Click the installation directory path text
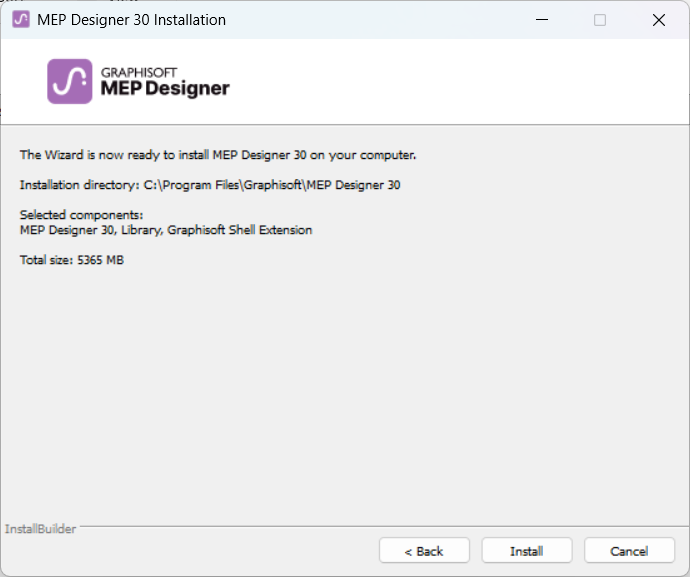The width and height of the screenshot is (690, 577). (272, 185)
